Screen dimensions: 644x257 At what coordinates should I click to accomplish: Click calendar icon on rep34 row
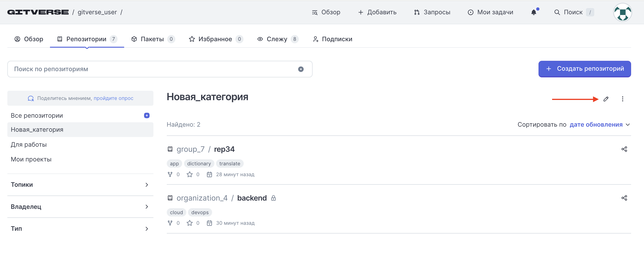tap(209, 175)
